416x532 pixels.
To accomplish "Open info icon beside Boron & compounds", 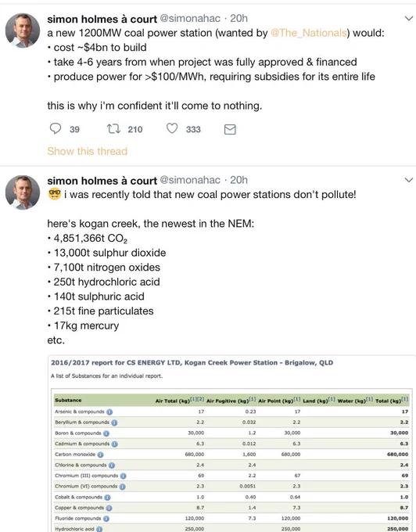I will [x=106, y=433].
